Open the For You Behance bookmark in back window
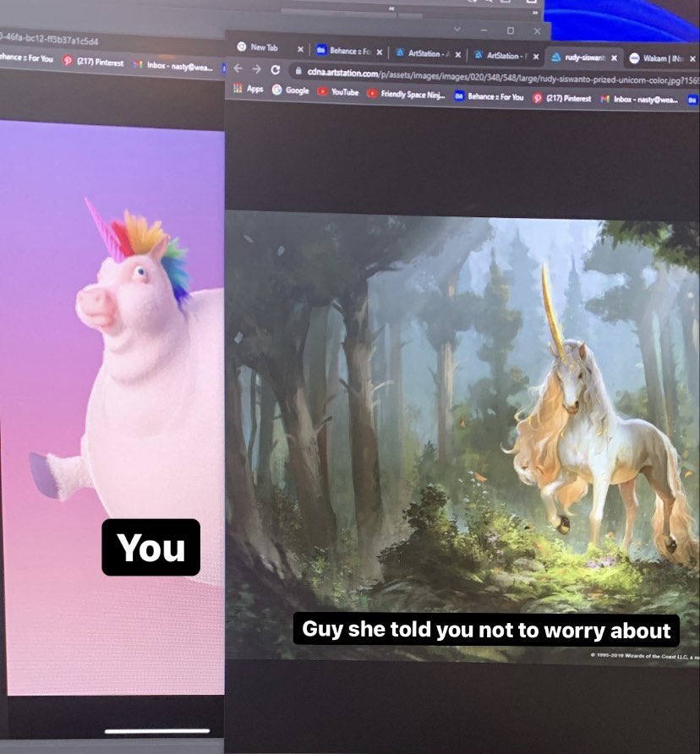 pyautogui.click(x=26, y=57)
